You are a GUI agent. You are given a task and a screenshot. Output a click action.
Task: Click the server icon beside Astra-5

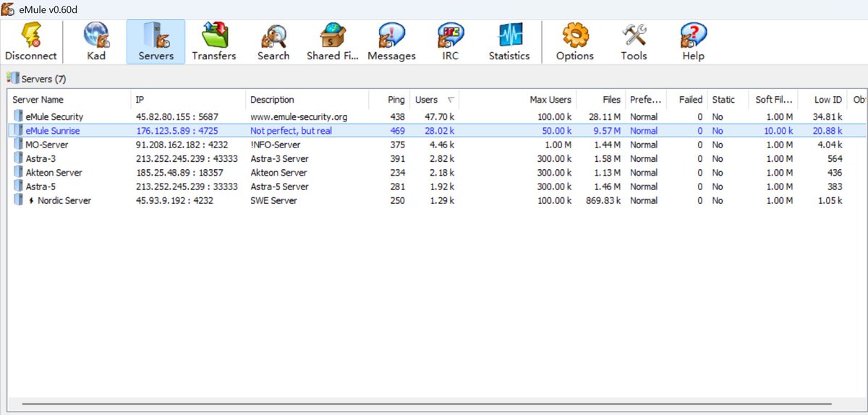pyautogui.click(x=18, y=187)
